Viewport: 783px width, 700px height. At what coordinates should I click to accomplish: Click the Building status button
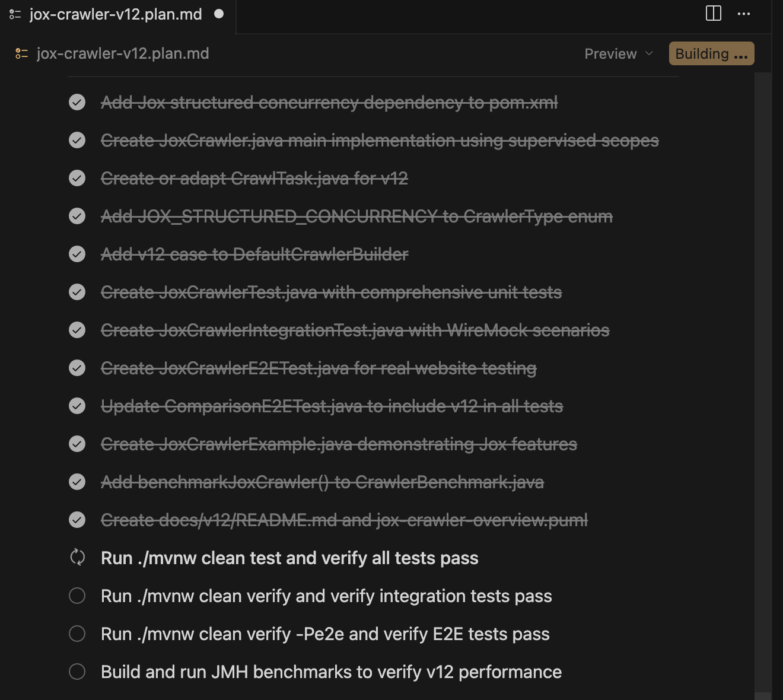coord(711,53)
